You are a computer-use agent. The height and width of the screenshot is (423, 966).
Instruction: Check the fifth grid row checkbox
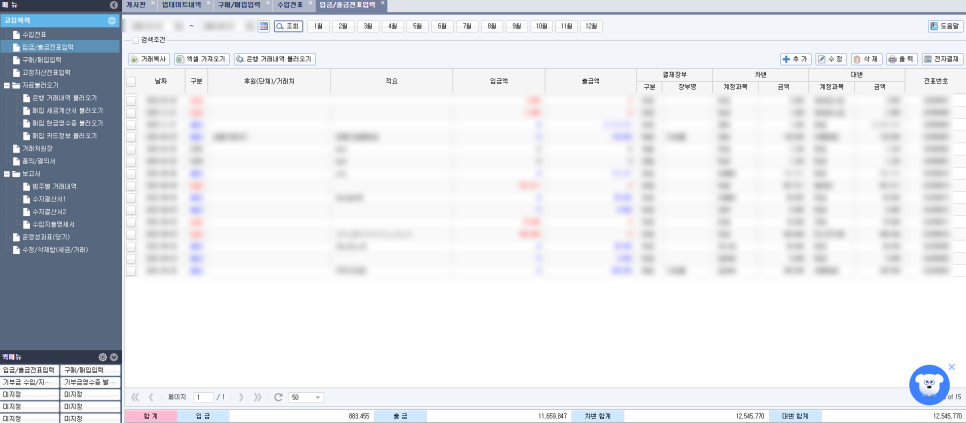pos(131,149)
